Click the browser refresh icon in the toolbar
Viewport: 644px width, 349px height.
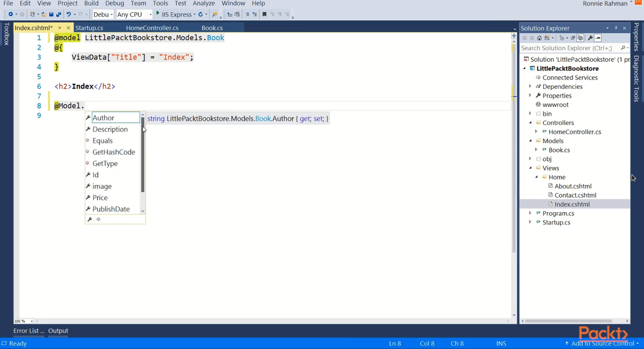click(x=201, y=14)
